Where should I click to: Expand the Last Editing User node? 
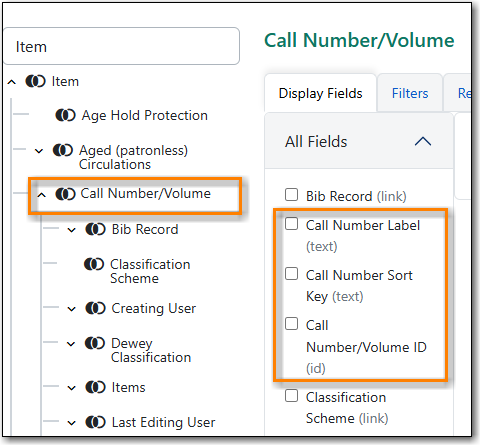(72, 423)
